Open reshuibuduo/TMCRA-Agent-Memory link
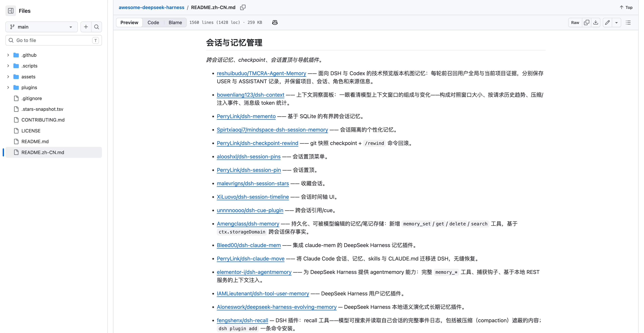The height and width of the screenshot is (333, 644). (261, 73)
